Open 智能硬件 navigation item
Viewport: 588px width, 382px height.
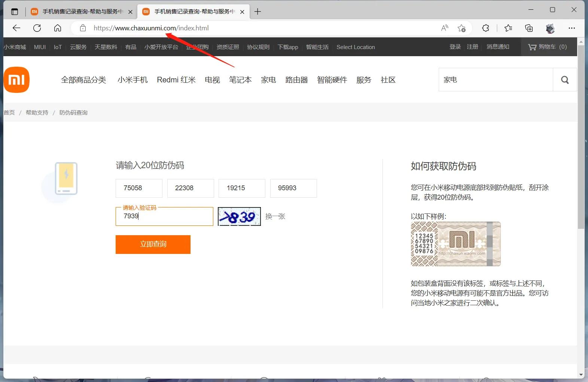[332, 80]
